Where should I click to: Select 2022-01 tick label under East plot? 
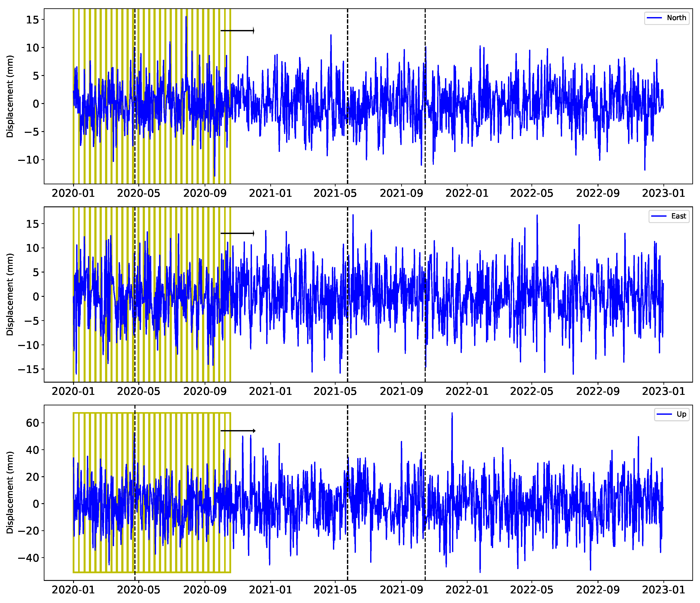(467, 391)
